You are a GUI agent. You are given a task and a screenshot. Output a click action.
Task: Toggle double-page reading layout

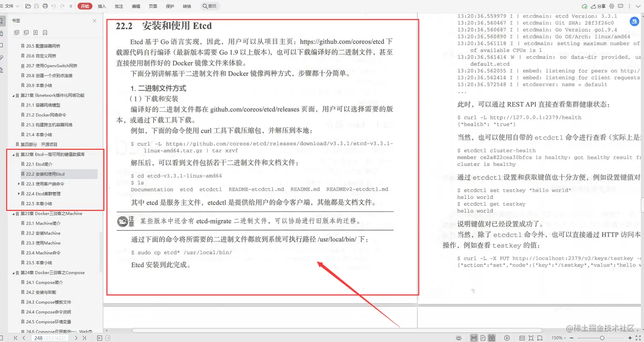pos(492,337)
